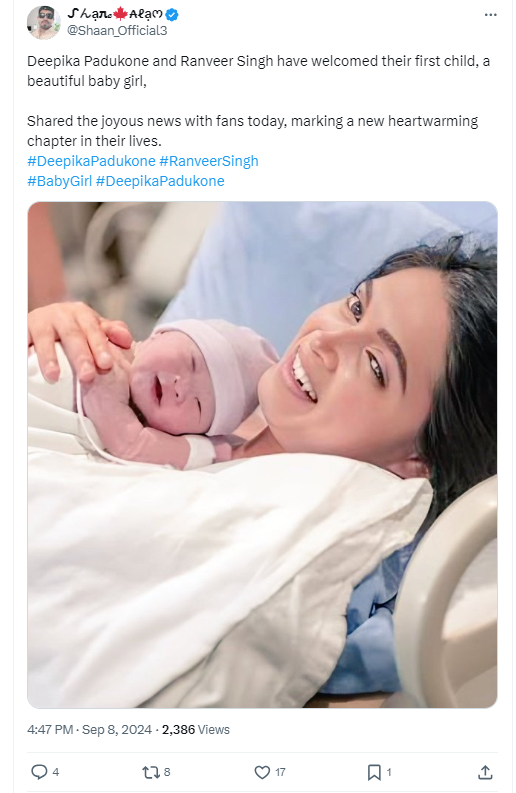
Task: Open the attached mother and baby photo
Action: pos(262,455)
